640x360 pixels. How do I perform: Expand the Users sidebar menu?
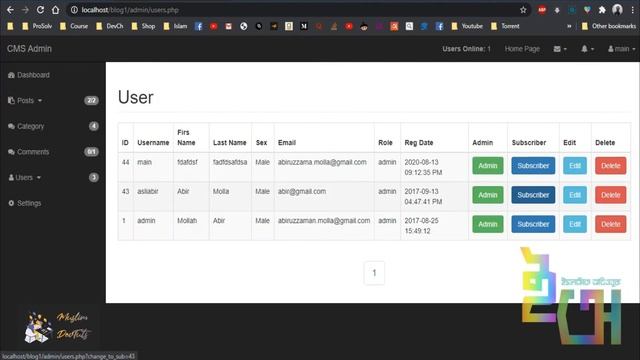[x=24, y=178]
